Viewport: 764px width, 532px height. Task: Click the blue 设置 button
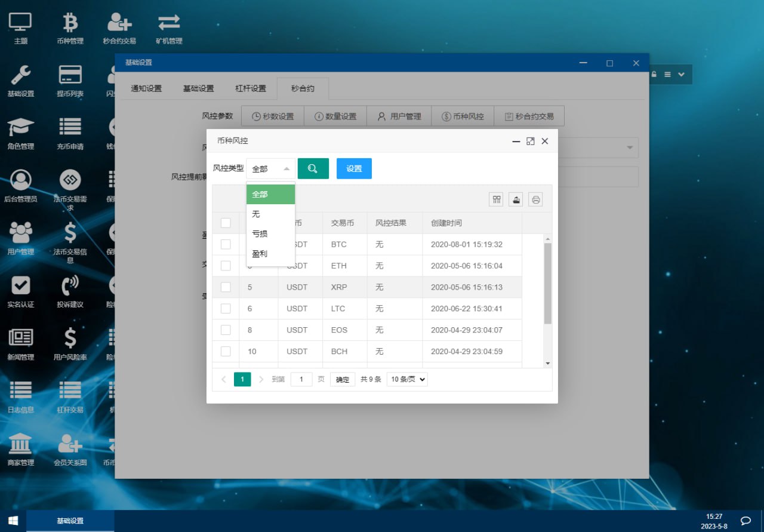point(354,168)
